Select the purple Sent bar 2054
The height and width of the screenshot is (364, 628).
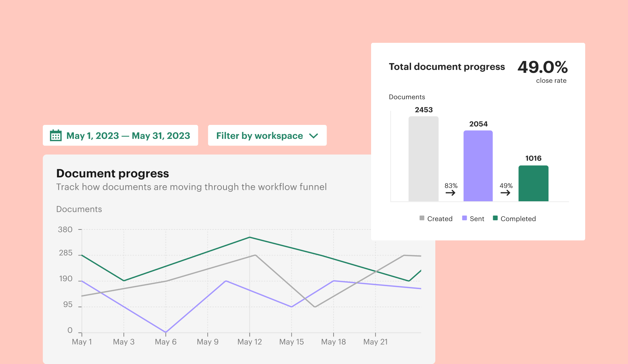pos(478,166)
